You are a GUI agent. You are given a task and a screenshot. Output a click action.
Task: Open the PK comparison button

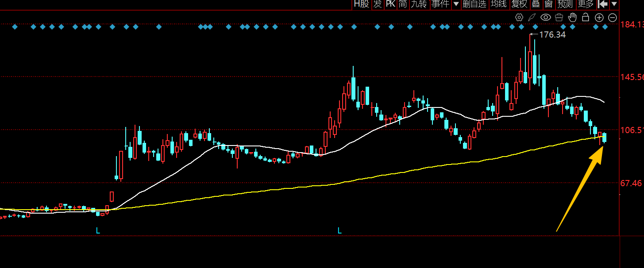coord(390,4)
